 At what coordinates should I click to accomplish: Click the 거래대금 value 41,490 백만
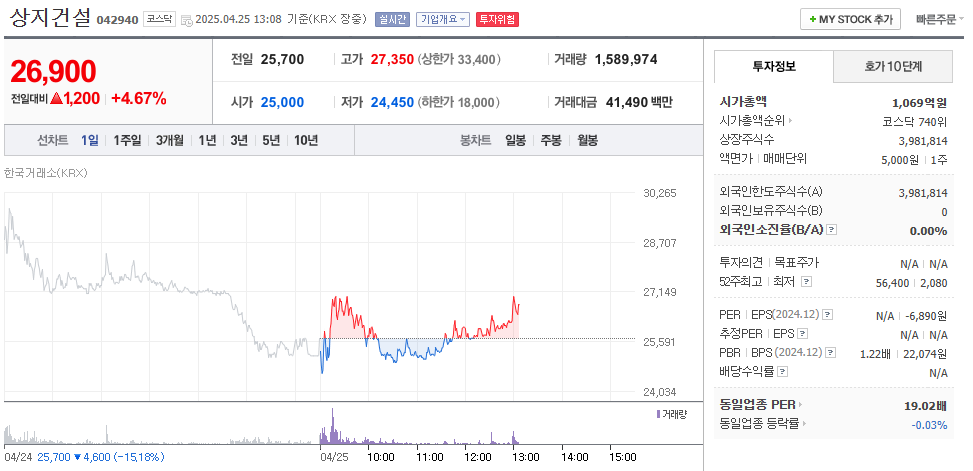639,102
